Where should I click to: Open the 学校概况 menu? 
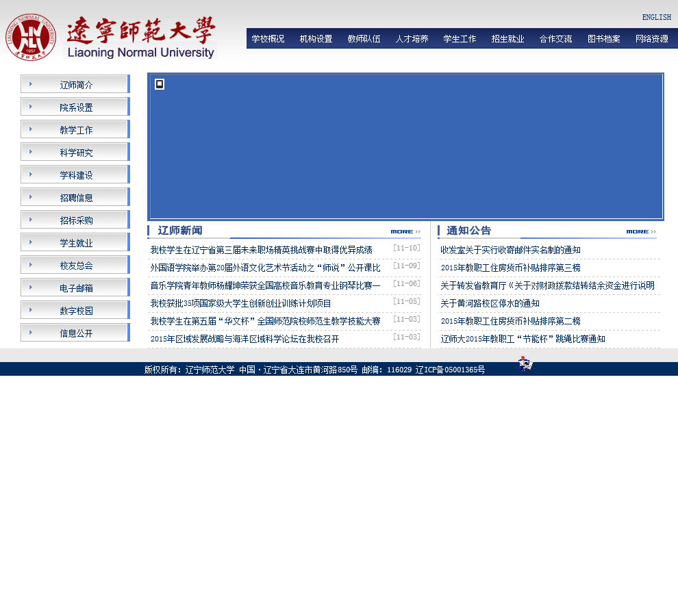268,39
